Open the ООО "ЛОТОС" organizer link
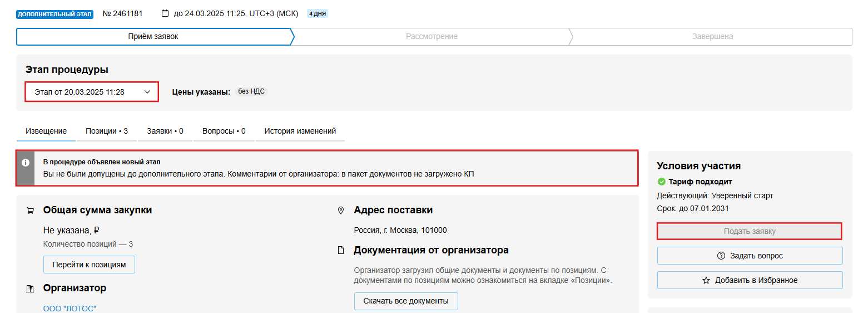Screen dimensions: 868x313 [70, 309]
